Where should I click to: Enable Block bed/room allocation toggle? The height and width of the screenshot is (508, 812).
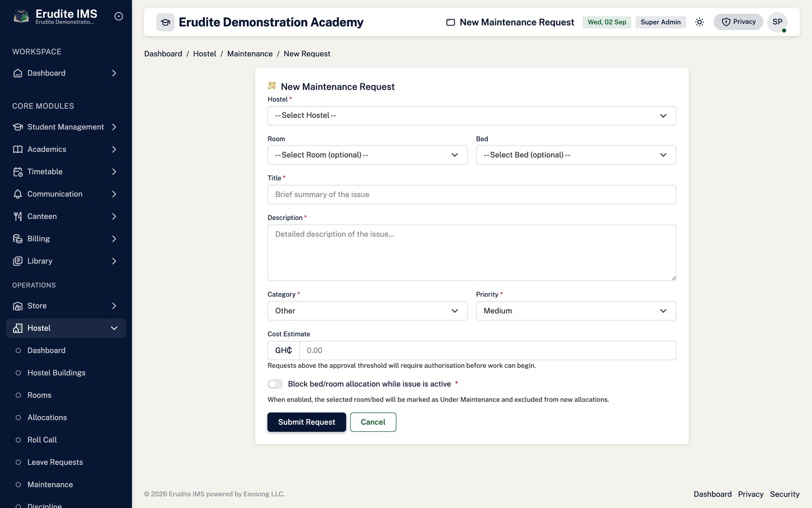pos(275,384)
